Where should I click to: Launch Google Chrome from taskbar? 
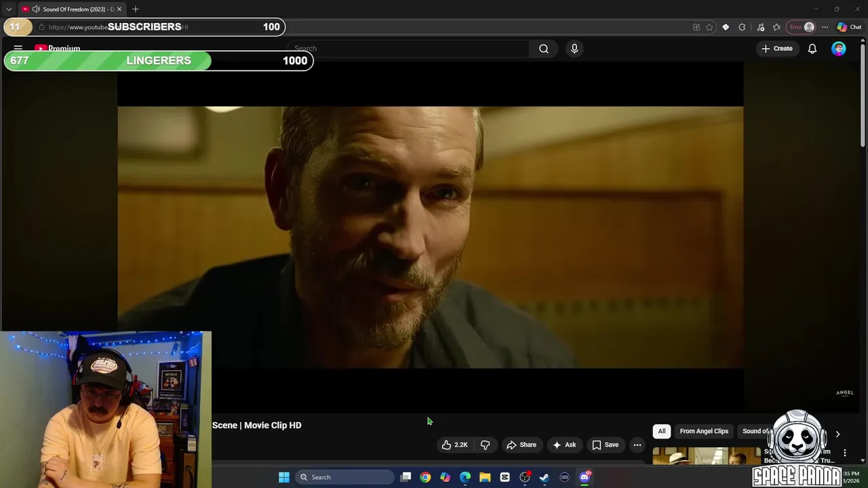425,477
